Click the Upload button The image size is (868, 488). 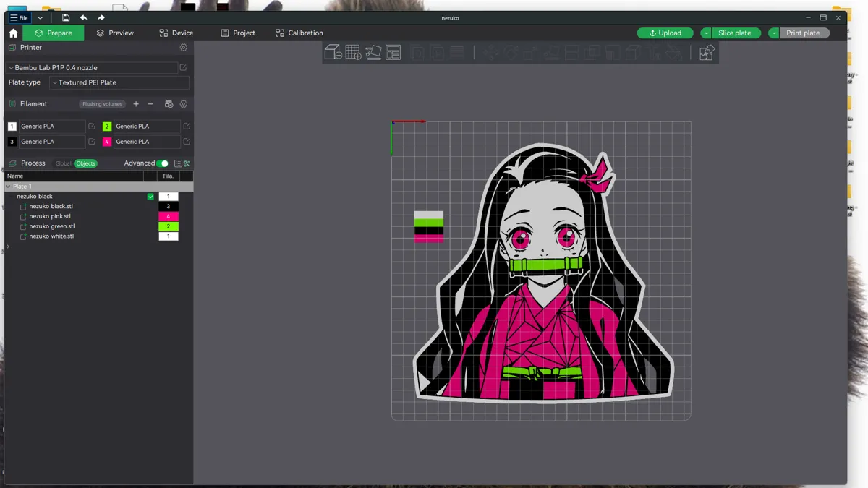click(665, 33)
